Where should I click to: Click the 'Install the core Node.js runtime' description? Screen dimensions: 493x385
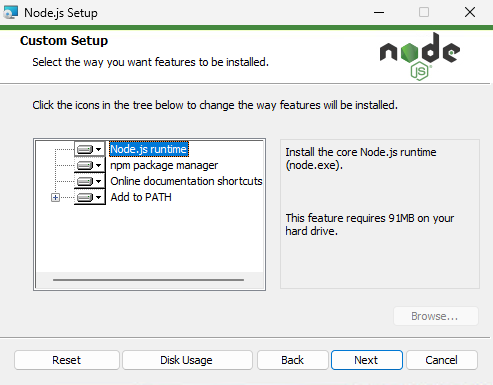click(361, 158)
